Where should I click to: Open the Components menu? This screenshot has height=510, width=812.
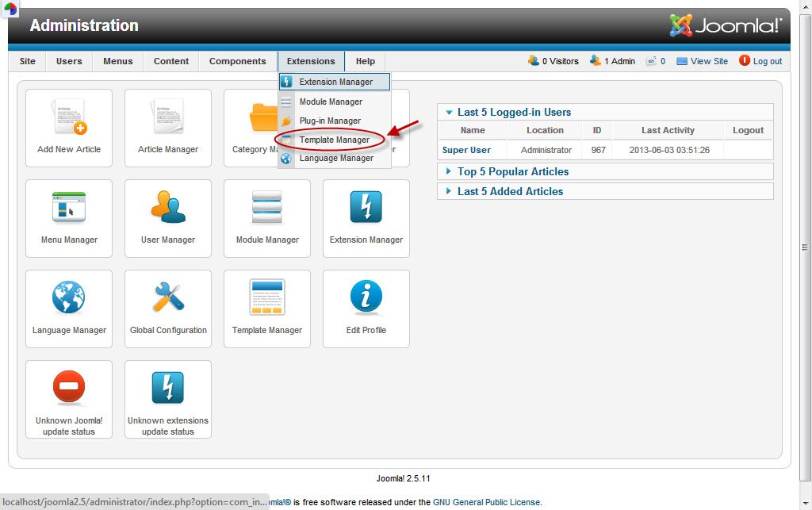point(237,61)
